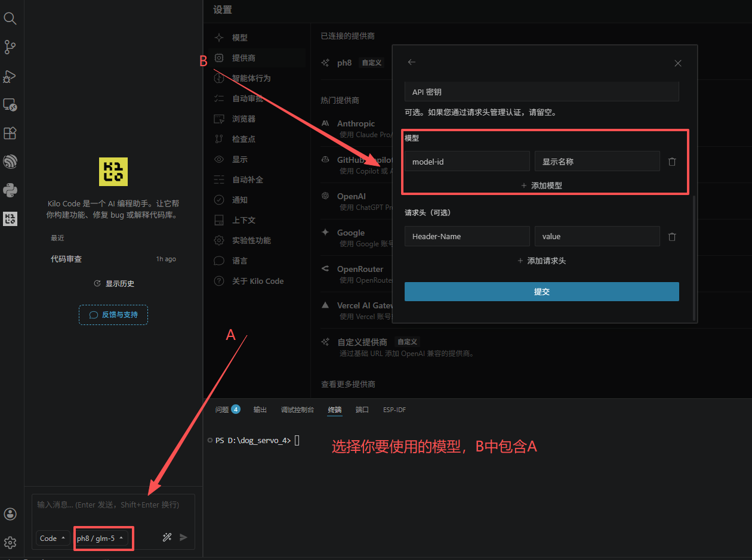Open recent task 代码审查

coord(113,259)
